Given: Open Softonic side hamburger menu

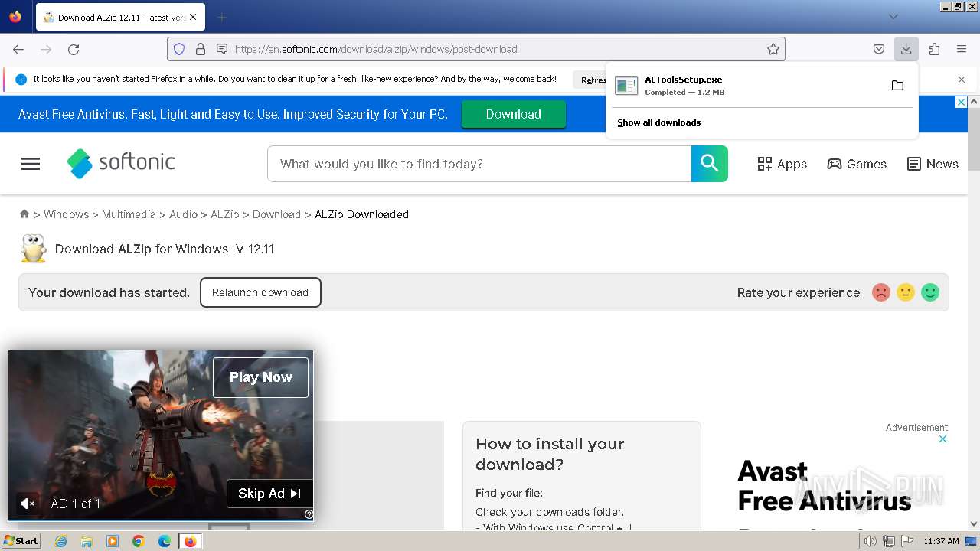Looking at the screenshot, I should (x=31, y=164).
